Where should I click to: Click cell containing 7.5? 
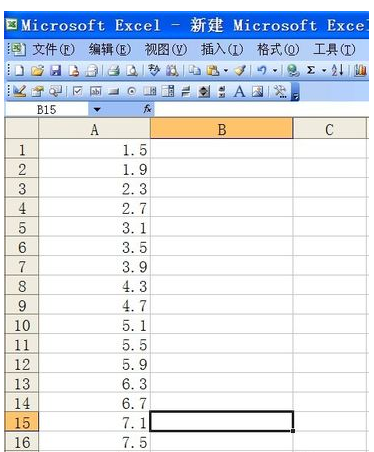pos(94,442)
